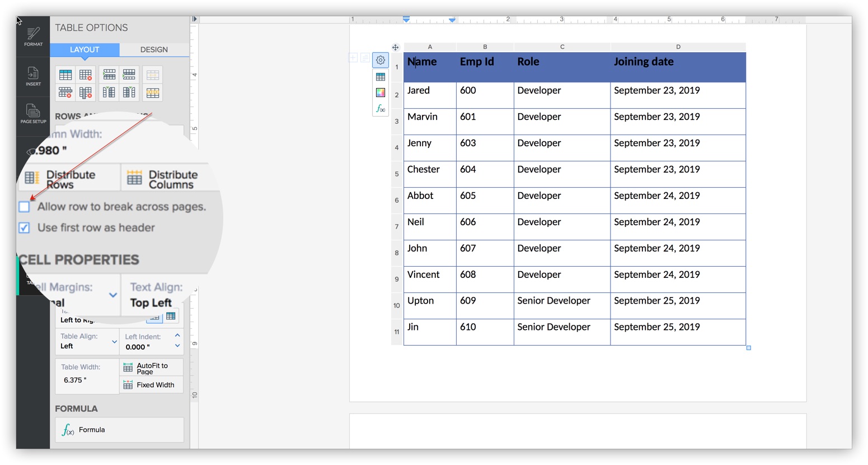Insert a row above

(x=109, y=75)
